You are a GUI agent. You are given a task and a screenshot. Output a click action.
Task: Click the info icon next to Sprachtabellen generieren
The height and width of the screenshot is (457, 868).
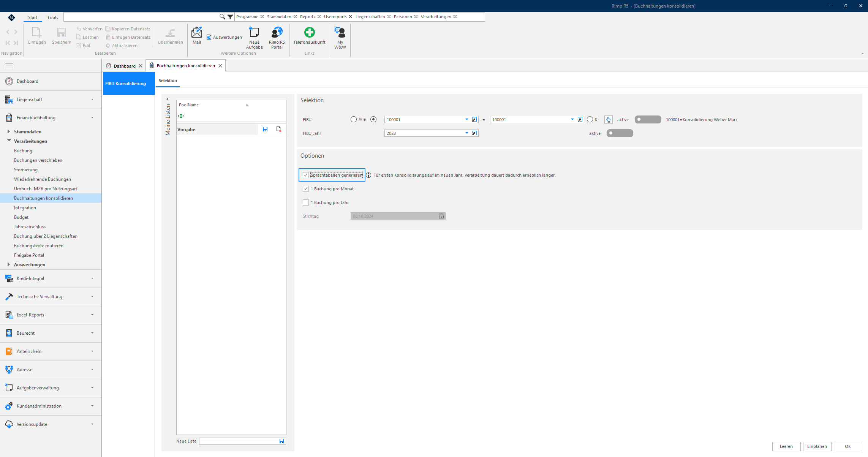[x=368, y=175]
